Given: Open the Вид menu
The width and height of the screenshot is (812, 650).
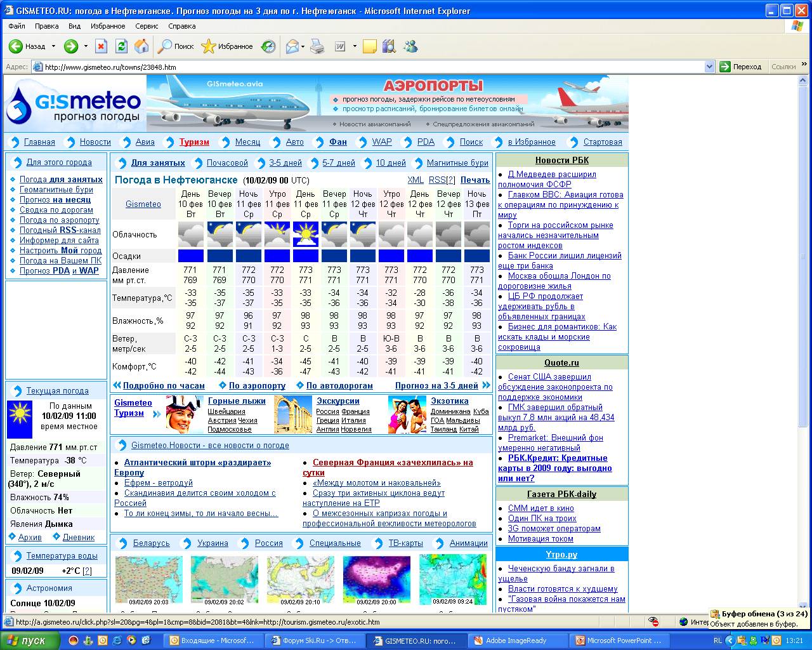Looking at the screenshot, I should coord(75,26).
